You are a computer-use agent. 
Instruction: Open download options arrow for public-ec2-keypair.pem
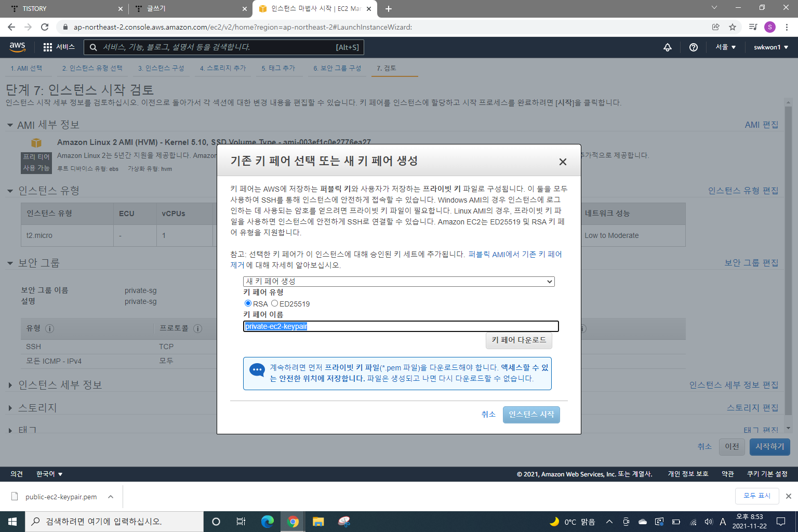tap(111, 497)
